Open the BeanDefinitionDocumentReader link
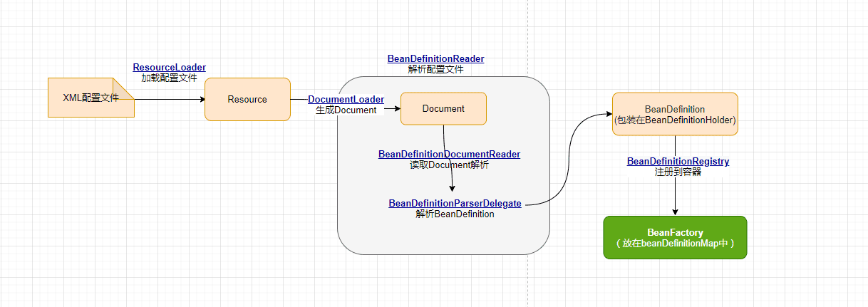 pyautogui.click(x=449, y=155)
